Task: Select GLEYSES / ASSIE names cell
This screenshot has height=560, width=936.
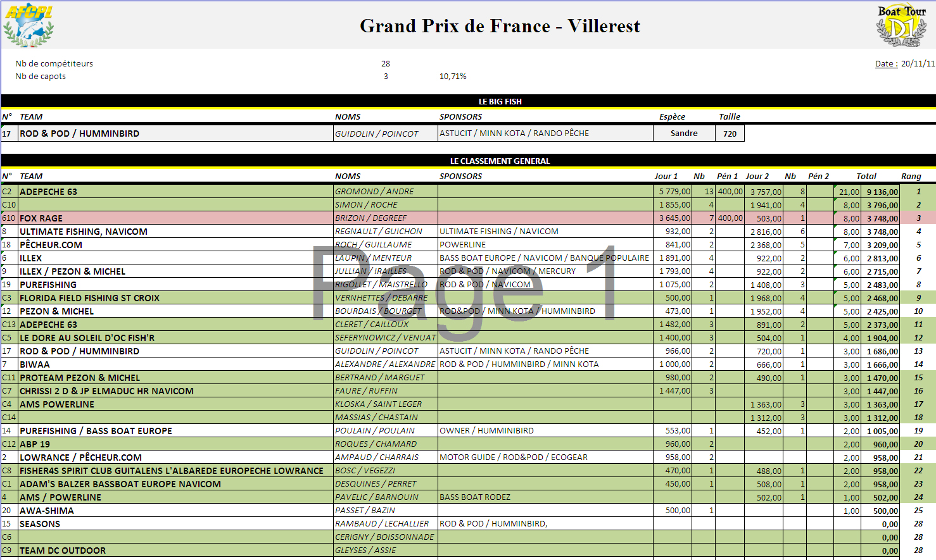Action: coord(386,550)
